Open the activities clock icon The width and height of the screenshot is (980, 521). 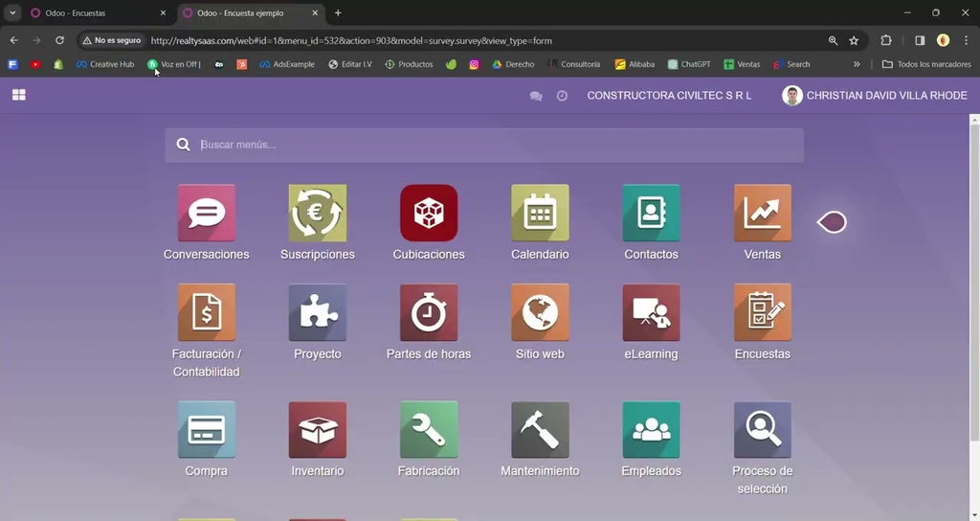point(562,96)
